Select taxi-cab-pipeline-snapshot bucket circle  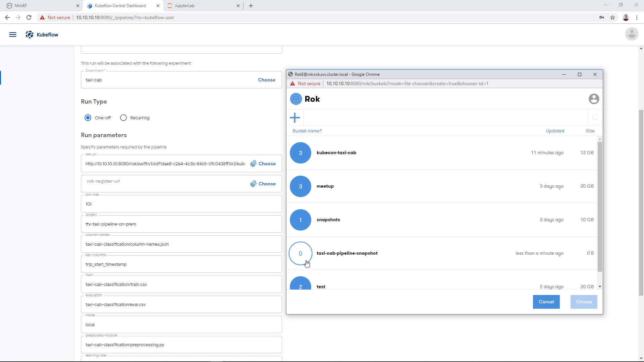(x=301, y=253)
